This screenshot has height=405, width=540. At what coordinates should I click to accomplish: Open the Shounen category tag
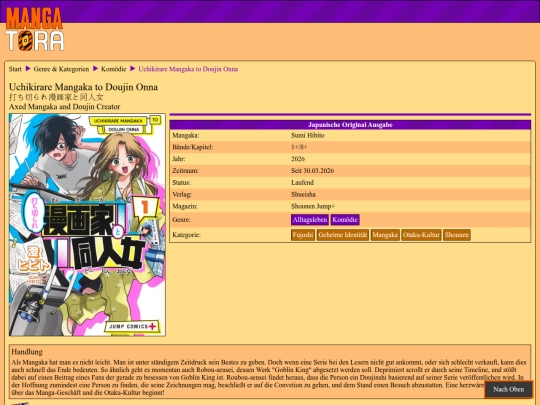457,235
